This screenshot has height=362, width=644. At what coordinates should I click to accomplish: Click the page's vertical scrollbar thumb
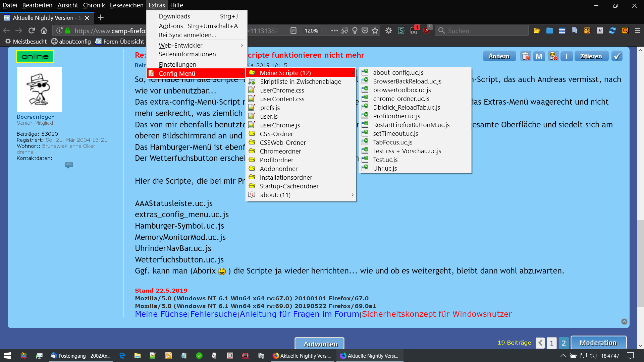[x=640, y=263]
